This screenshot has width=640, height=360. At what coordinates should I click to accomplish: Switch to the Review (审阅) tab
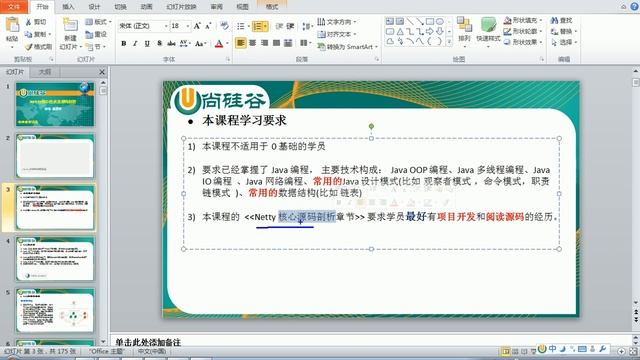[217, 7]
